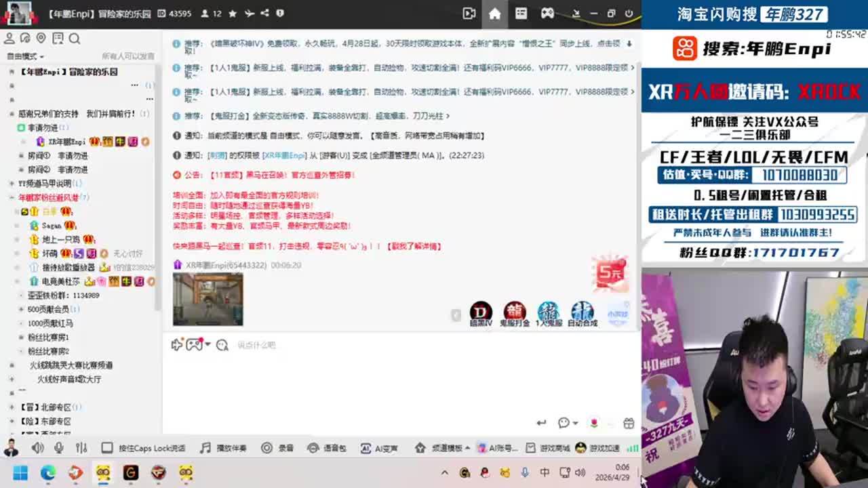
Task: Open the channel search magnifier icon
Action: (x=75, y=39)
